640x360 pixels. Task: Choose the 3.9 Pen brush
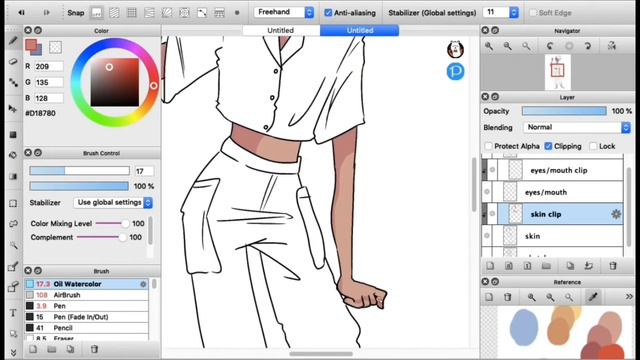(x=86, y=306)
